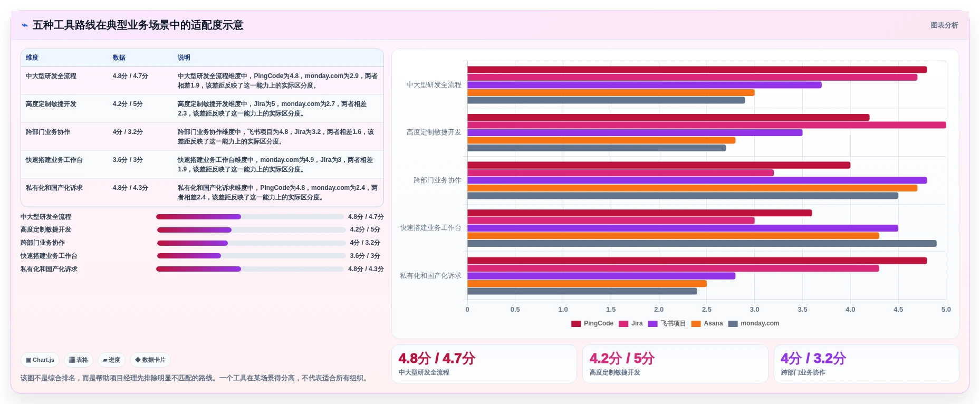This screenshot has width=980, height=404.
Task: Click the page title 五种工具路线在典型业务场景中的适配度示意
Action: 138,25
